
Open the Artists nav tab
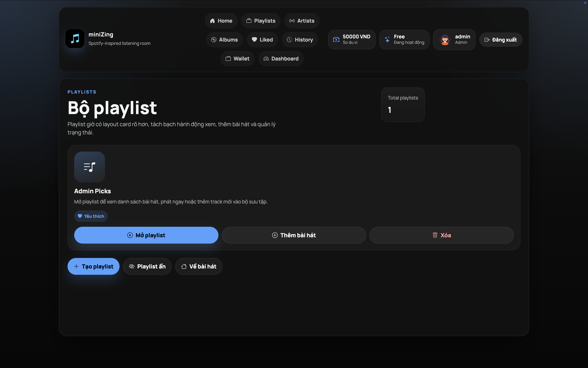pyautogui.click(x=302, y=21)
